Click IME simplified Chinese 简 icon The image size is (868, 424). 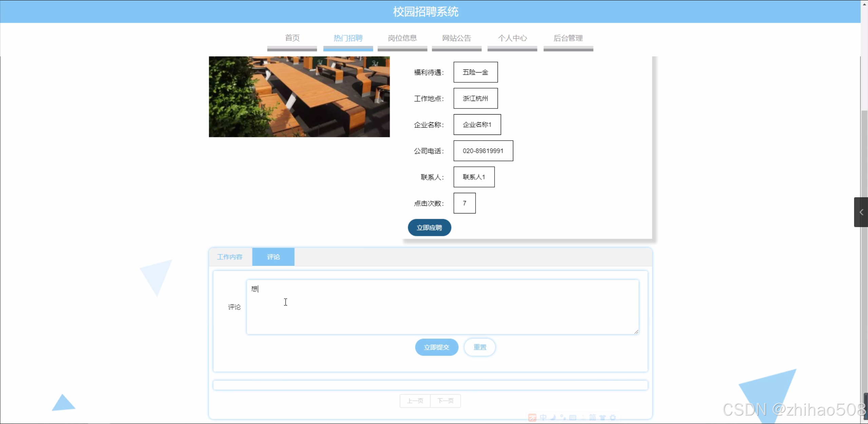pyautogui.click(x=592, y=418)
